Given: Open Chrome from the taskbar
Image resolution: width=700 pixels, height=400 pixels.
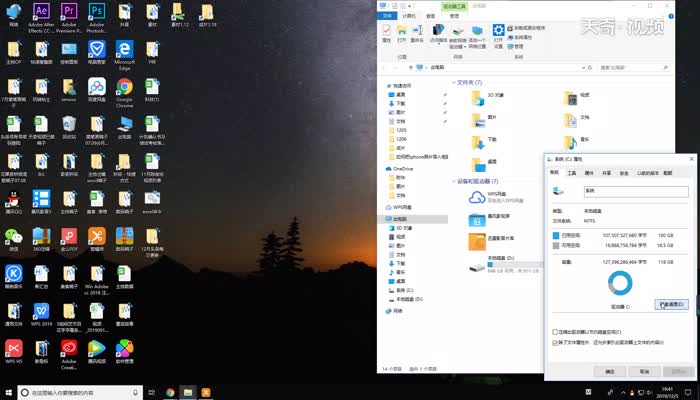Looking at the screenshot, I should (170, 392).
